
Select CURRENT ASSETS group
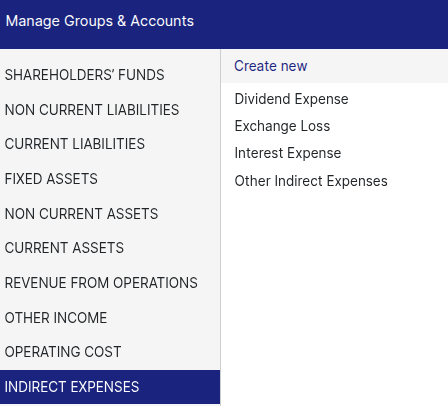coord(110,248)
